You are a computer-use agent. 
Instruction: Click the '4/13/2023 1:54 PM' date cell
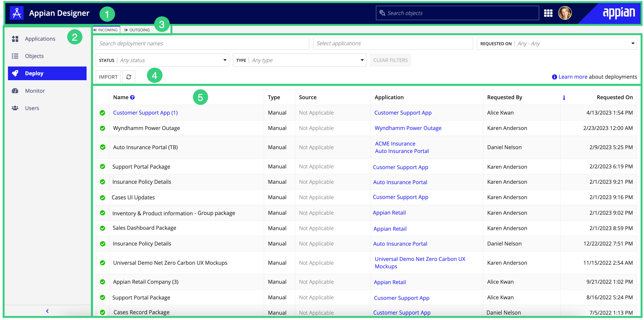point(609,113)
